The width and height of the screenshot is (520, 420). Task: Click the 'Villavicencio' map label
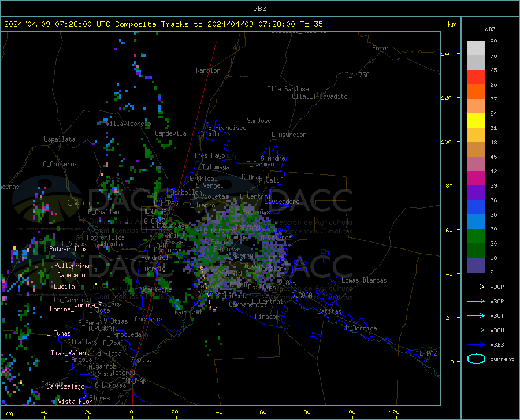[x=128, y=124]
